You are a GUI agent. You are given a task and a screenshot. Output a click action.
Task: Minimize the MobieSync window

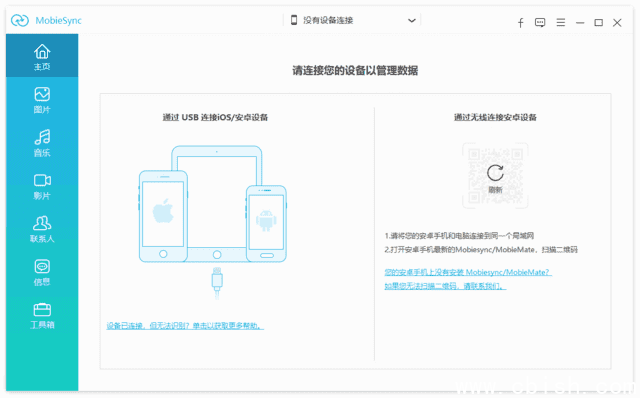click(580, 23)
